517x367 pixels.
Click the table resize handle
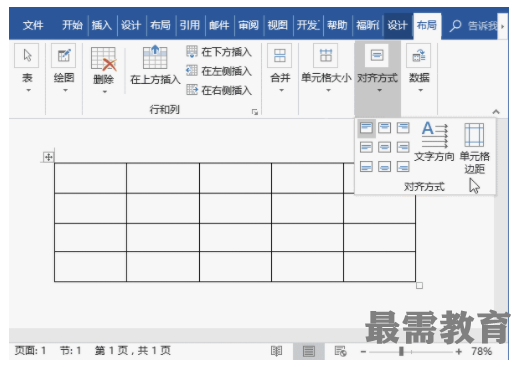pyautogui.click(x=419, y=286)
